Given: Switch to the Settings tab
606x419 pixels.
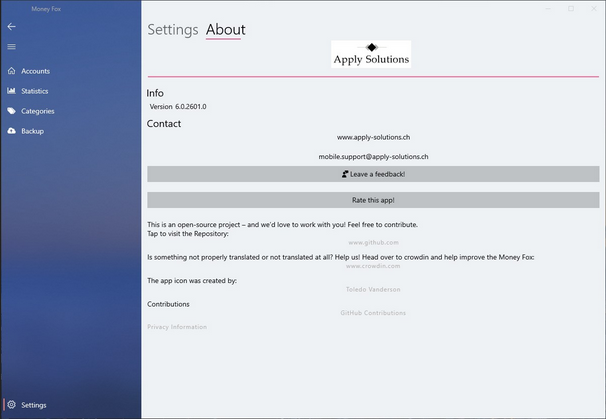Looking at the screenshot, I should (173, 30).
